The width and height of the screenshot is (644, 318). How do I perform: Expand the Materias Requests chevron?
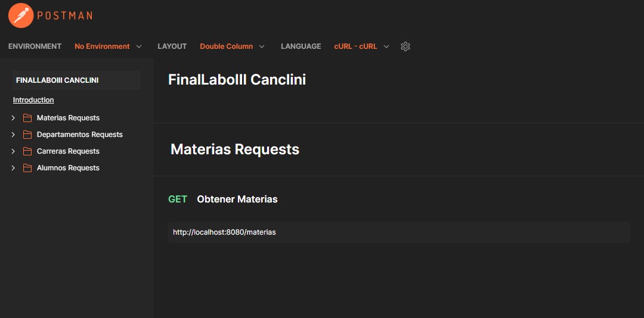click(x=13, y=118)
